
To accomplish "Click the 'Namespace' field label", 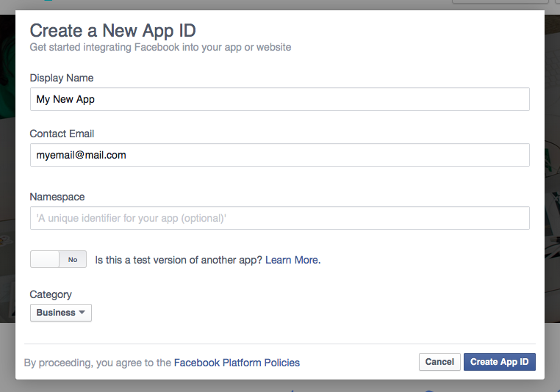I will (57, 197).
